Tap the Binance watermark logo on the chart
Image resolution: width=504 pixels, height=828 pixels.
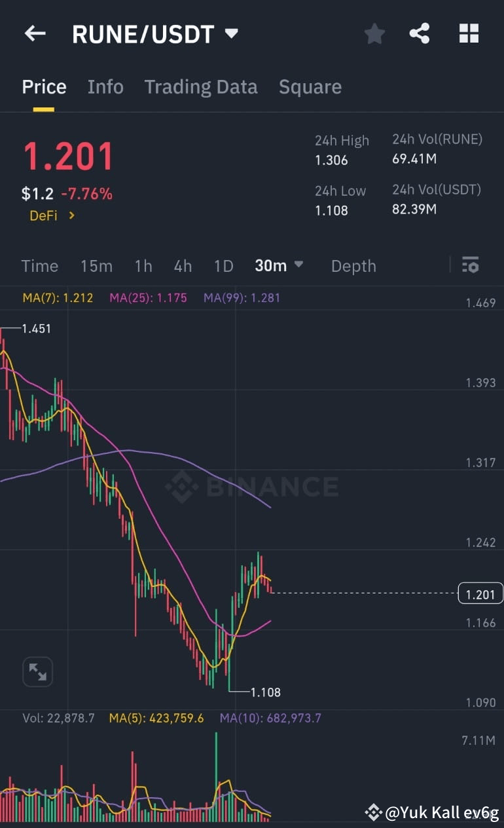(252, 486)
